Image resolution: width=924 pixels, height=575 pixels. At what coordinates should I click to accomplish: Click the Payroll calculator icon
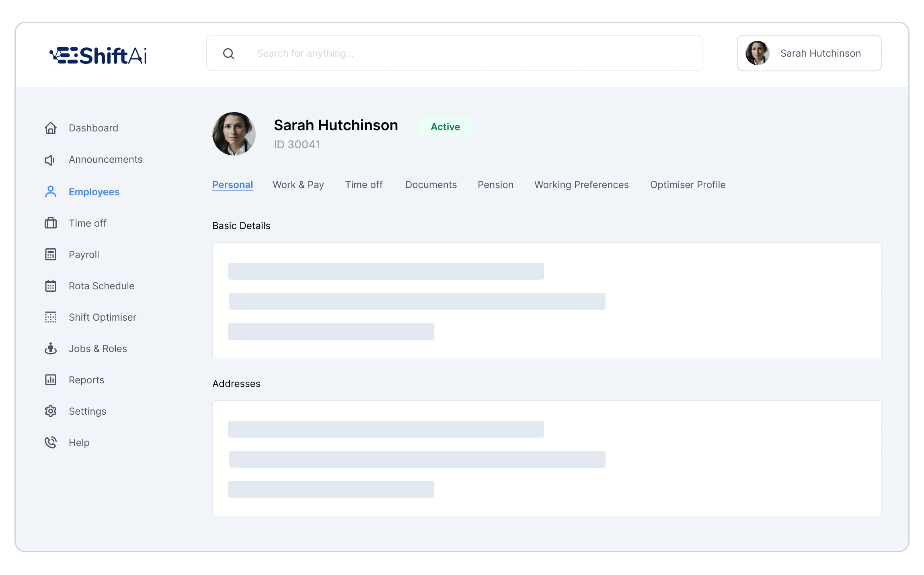(x=51, y=254)
